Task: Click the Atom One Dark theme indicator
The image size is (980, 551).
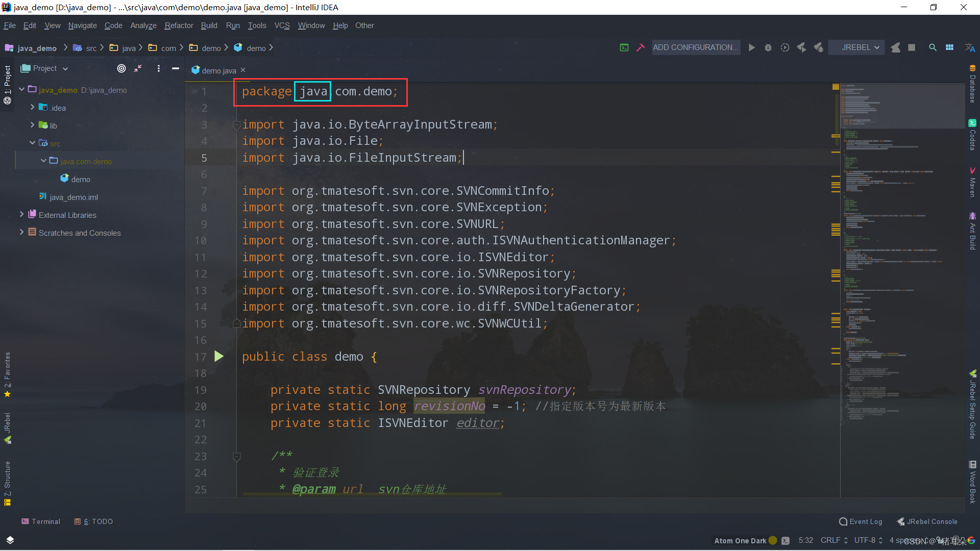Action: pos(740,541)
